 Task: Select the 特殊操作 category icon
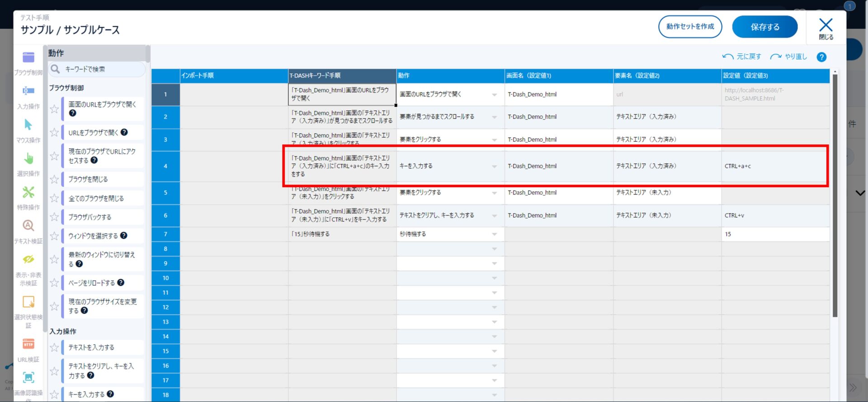[x=28, y=193]
